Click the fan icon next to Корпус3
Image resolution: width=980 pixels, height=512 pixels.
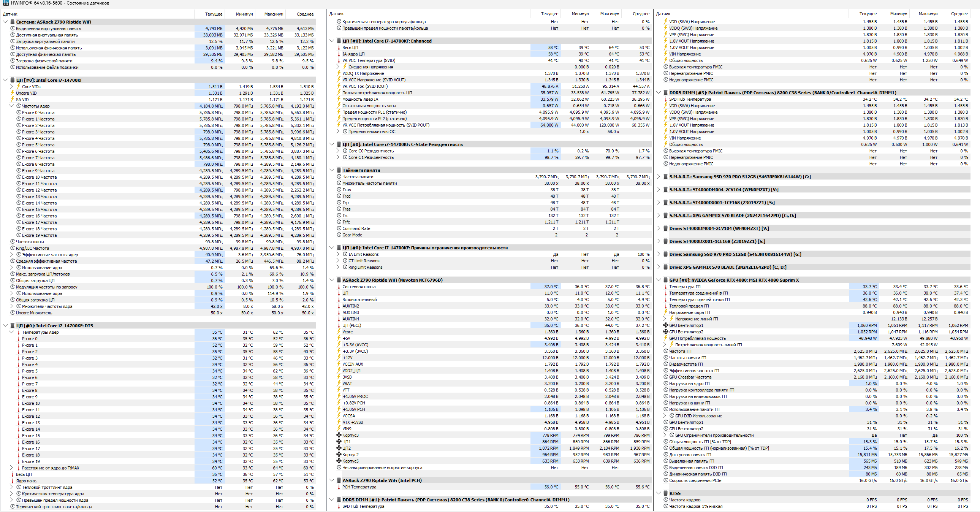pos(339,435)
